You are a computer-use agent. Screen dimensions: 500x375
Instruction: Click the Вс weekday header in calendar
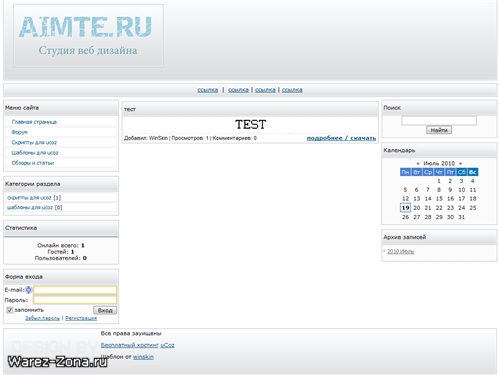pos(473,172)
